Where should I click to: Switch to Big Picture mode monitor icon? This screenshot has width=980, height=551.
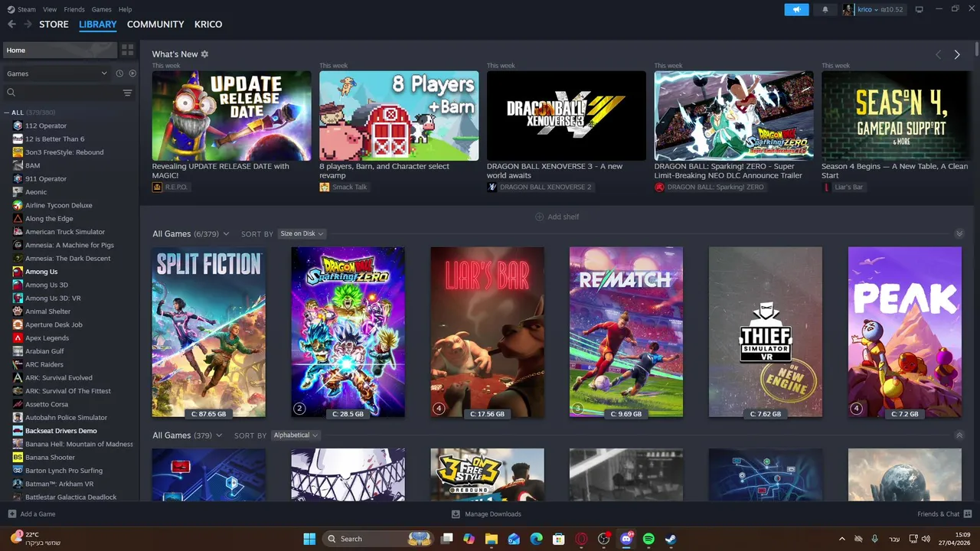tap(920, 9)
